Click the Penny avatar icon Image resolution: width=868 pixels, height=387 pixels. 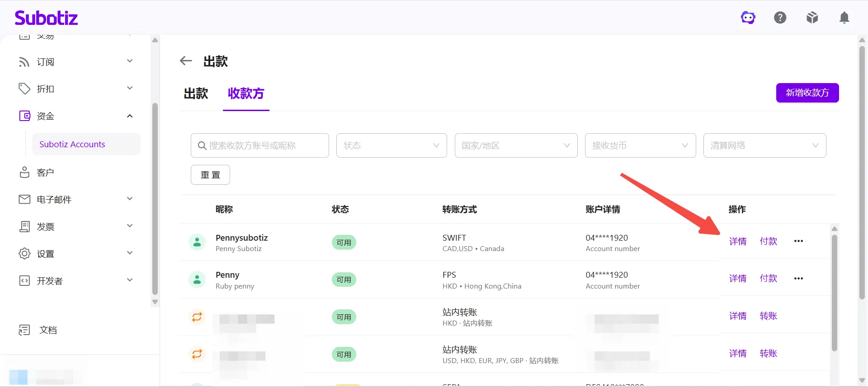pos(197,280)
